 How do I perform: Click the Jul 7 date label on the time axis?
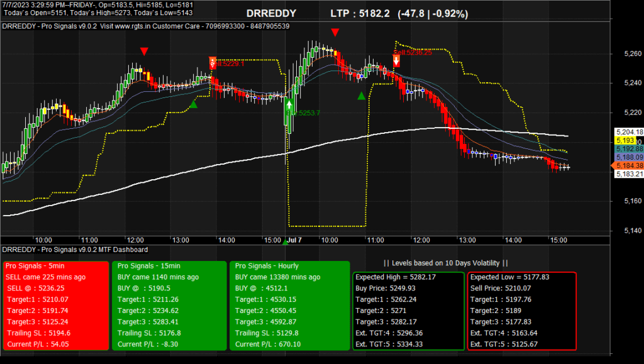(294, 240)
